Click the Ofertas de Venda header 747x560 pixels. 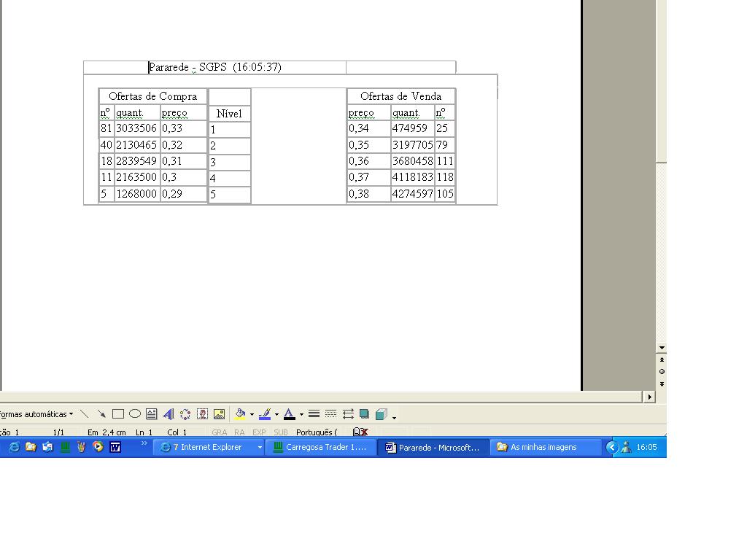[x=400, y=96]
